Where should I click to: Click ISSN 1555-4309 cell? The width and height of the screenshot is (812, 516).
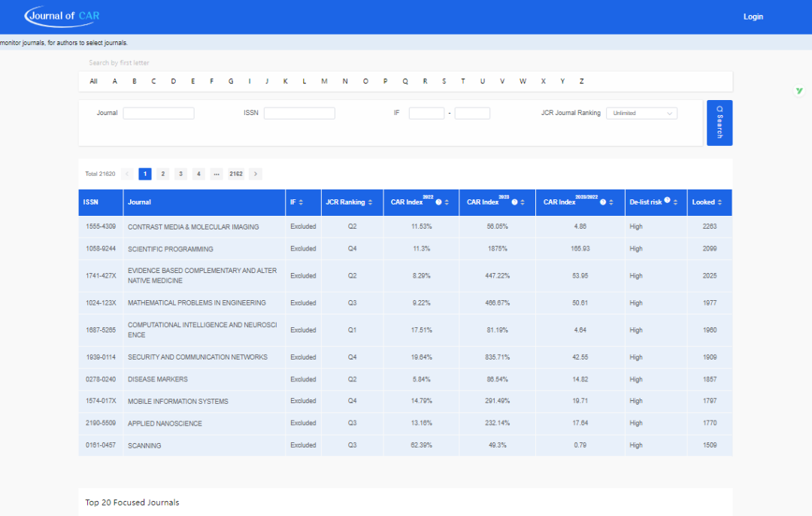pos(101,227)
